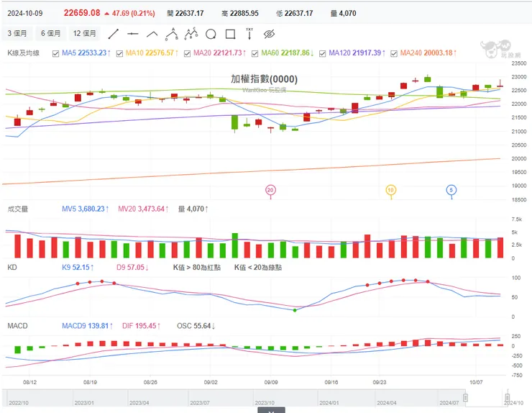This screenshot has height=413, width=532.
Task: Click the MV20 3,473.64 volume average
Action: (x=143, y=209)
